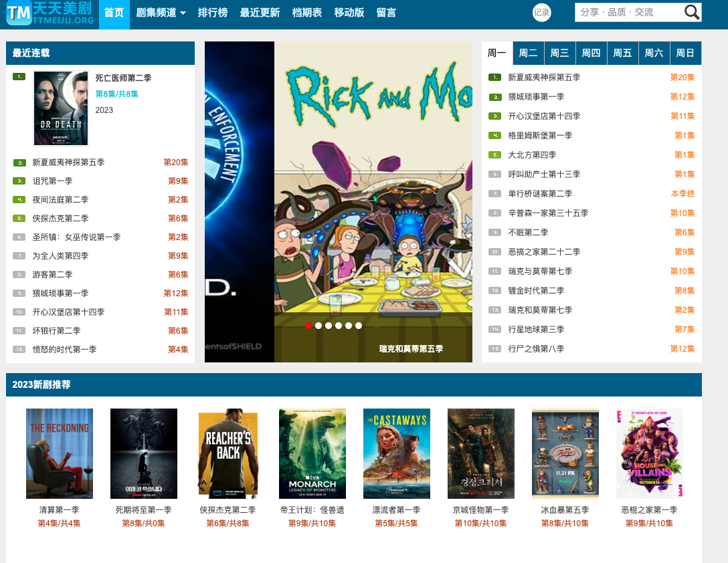Open 最近更新 in the navigation
The image size is (728, 563).
(260, 13)
